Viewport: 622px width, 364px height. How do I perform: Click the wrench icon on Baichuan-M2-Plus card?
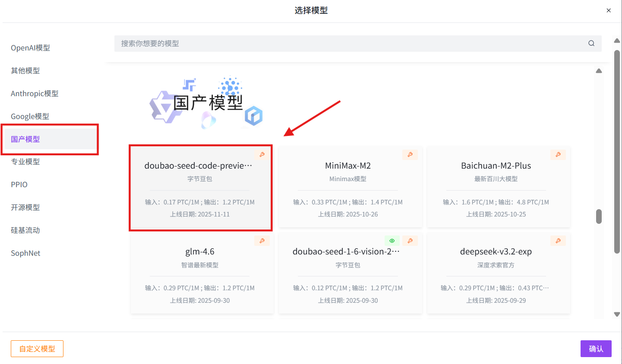click(x=558, y=154)
